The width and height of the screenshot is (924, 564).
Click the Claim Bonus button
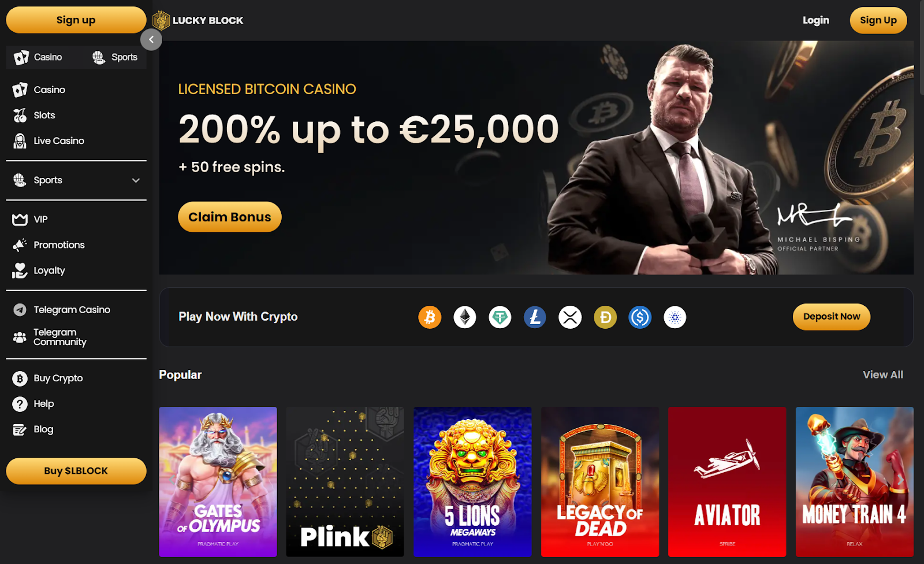230,217
